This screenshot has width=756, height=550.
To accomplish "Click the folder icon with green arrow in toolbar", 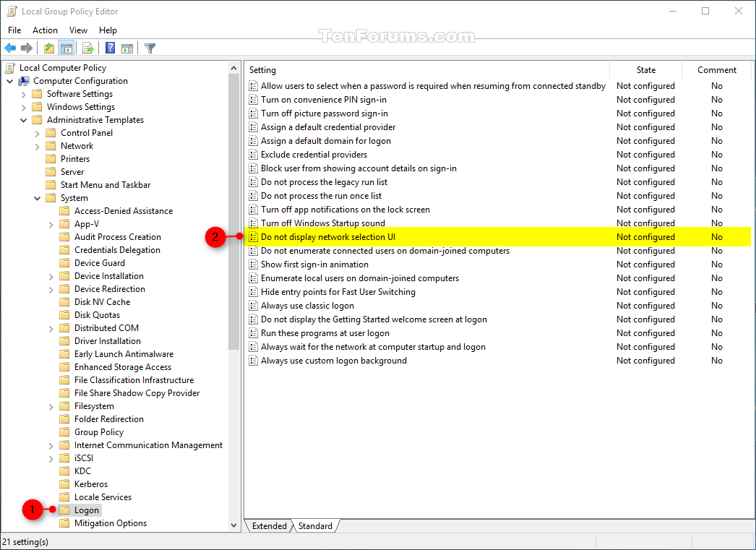I will click(x=48, y=48).
